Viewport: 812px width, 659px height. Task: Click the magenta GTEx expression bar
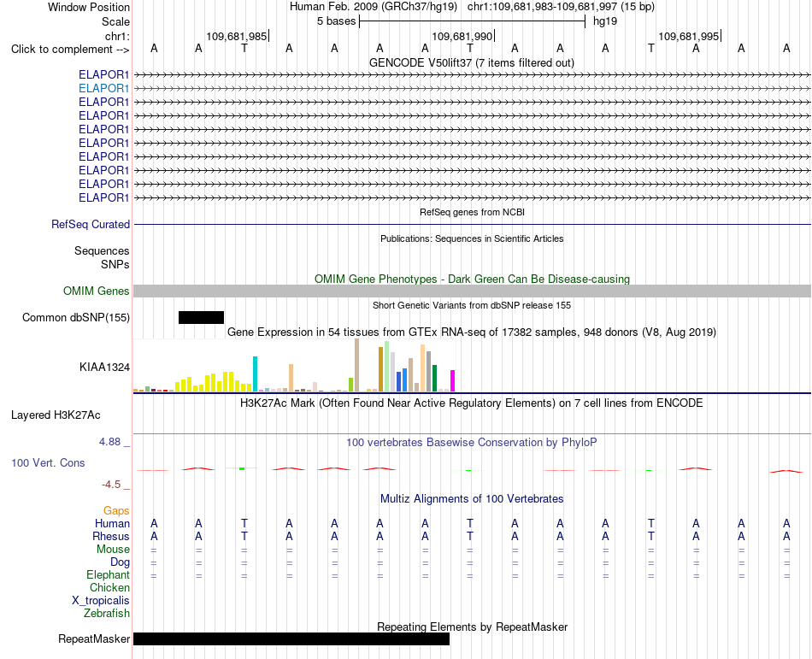[453, 380]
